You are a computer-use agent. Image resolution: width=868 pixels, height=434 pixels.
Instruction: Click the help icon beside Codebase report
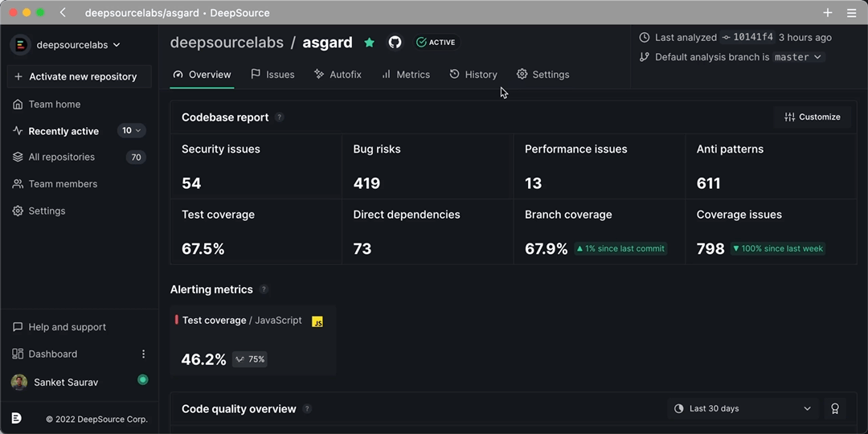(x=280, y=117)
